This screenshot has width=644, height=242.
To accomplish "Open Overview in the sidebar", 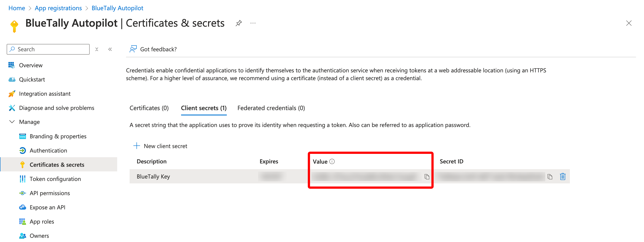I will click(30, 65).
